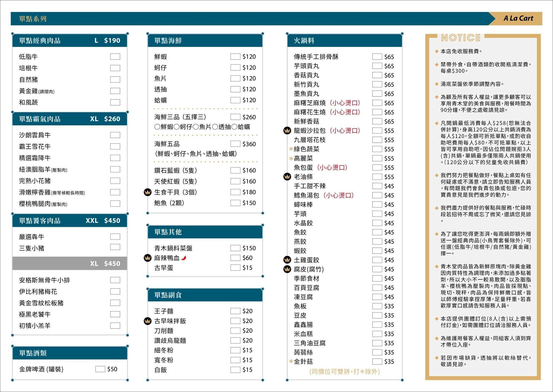Click the 單點副食 section header
The width and height of the screenshot is (553, 392).
click(x=205, y=295)
